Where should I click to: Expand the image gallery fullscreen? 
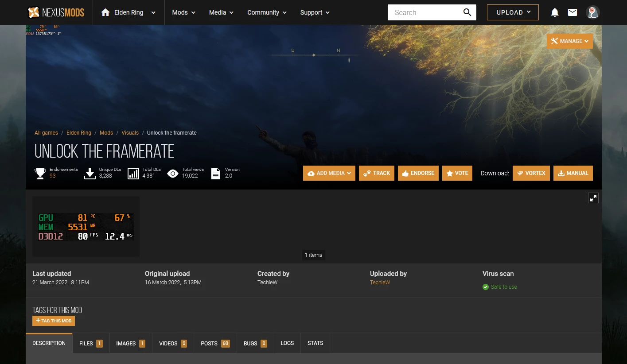593,198
